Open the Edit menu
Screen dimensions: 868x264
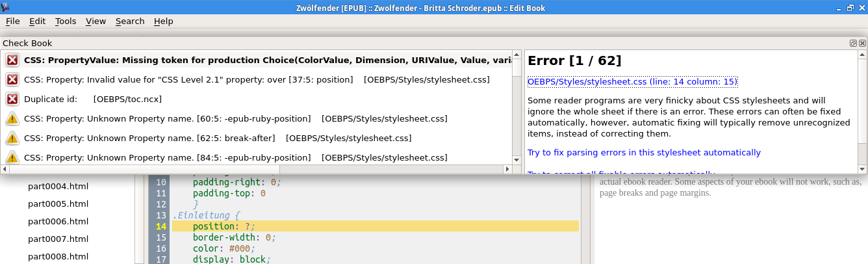coord(37,21)
